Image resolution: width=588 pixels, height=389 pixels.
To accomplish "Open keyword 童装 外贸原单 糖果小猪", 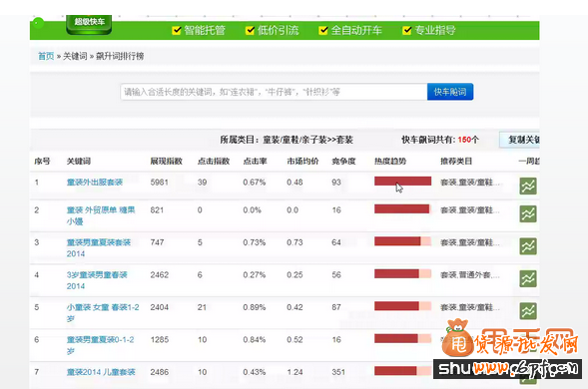I will click(x=101, y=215).
